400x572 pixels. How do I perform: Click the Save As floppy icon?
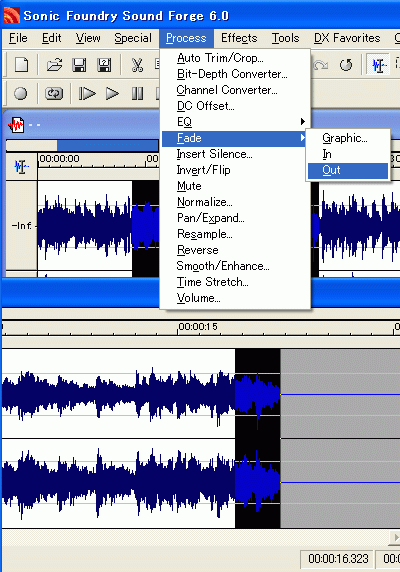click(104, 65)
